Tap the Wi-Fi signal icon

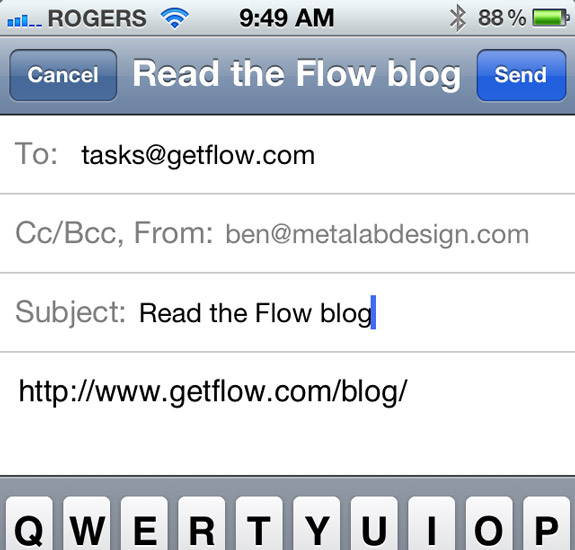(x=175, y=18)
